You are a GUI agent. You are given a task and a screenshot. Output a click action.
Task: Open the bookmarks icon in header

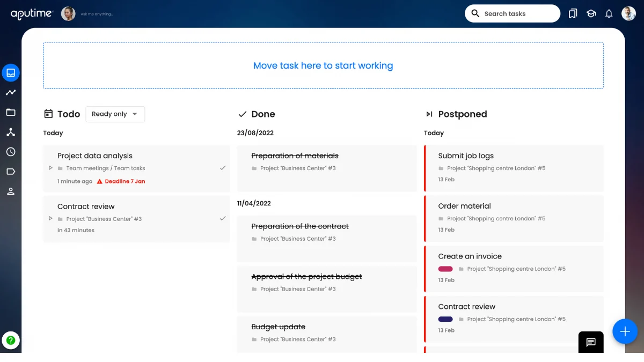(x=573, y=14)
